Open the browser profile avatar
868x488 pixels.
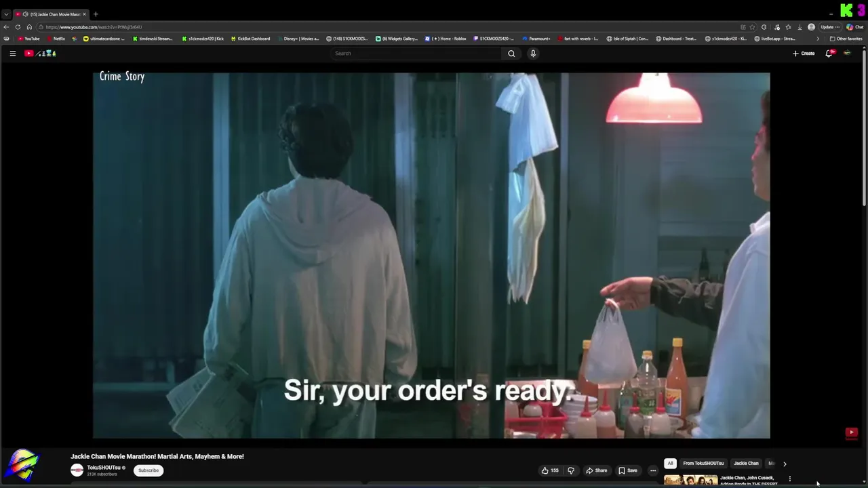pos(811,27)
